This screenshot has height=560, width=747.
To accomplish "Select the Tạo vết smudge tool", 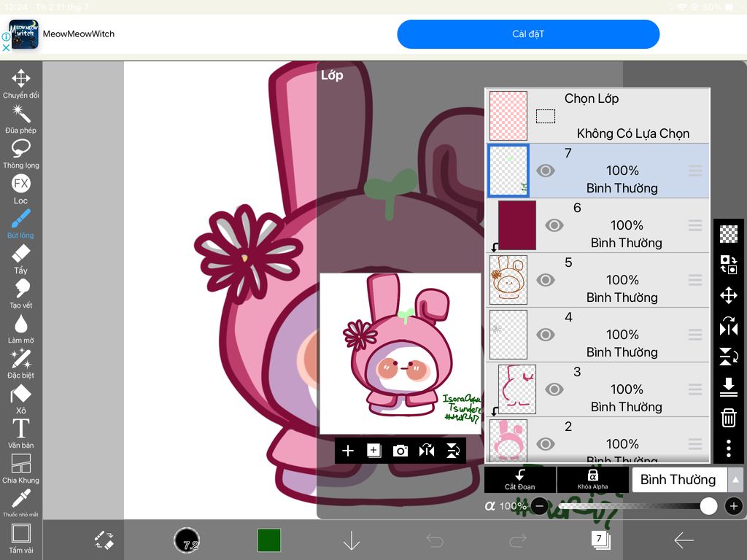I will pyautogui.click(x=21, y=294).
